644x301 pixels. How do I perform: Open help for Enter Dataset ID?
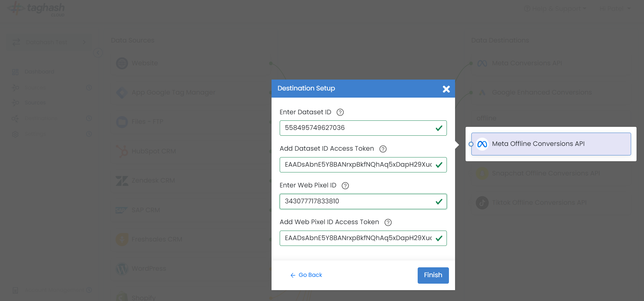click(x=340, y=112)
